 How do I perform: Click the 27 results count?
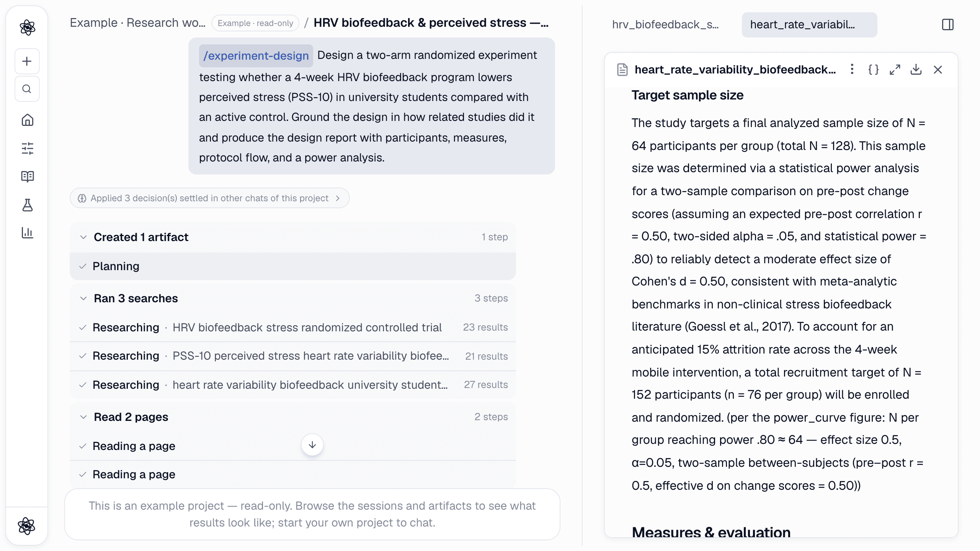click(486, 385)
